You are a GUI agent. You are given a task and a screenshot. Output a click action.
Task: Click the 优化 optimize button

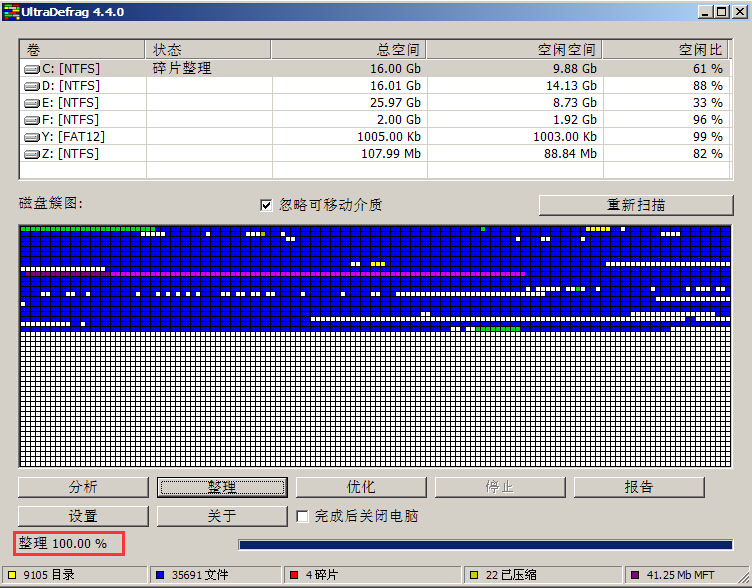361,487
